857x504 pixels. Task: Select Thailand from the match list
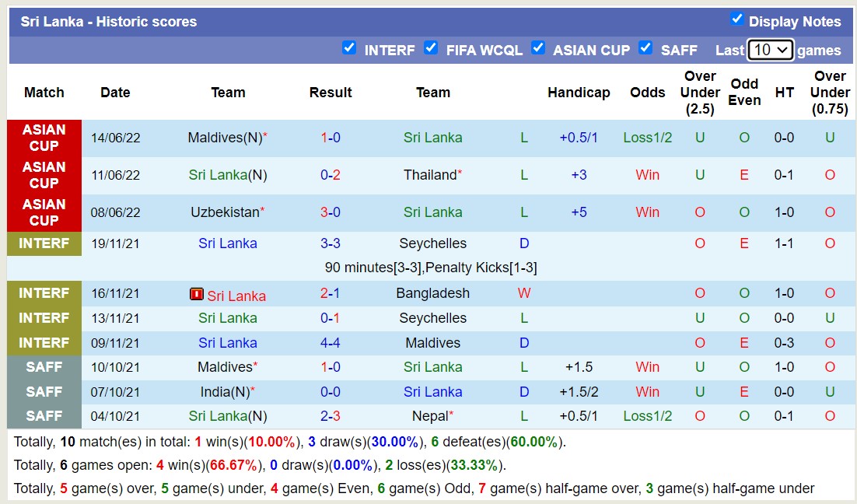(429, 175)
